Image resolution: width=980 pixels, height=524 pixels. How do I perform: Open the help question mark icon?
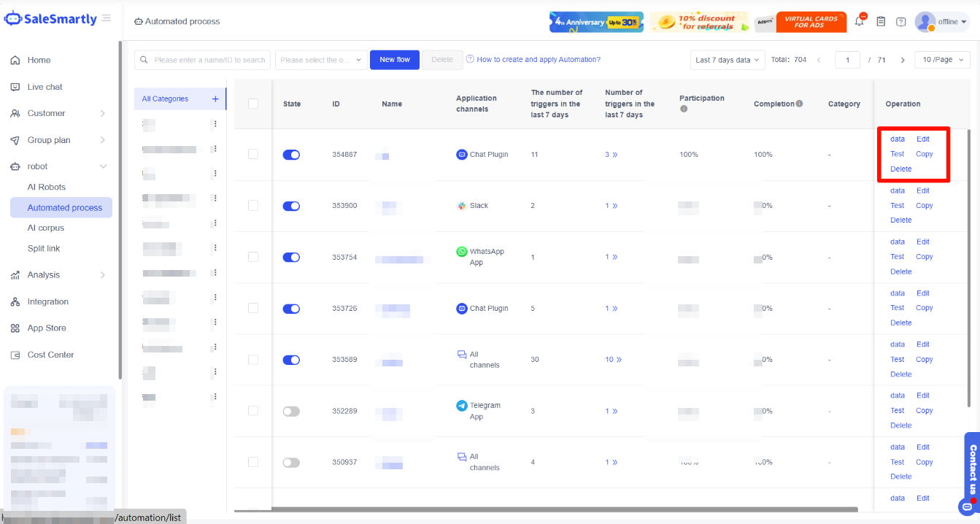[x=901, y=22]
